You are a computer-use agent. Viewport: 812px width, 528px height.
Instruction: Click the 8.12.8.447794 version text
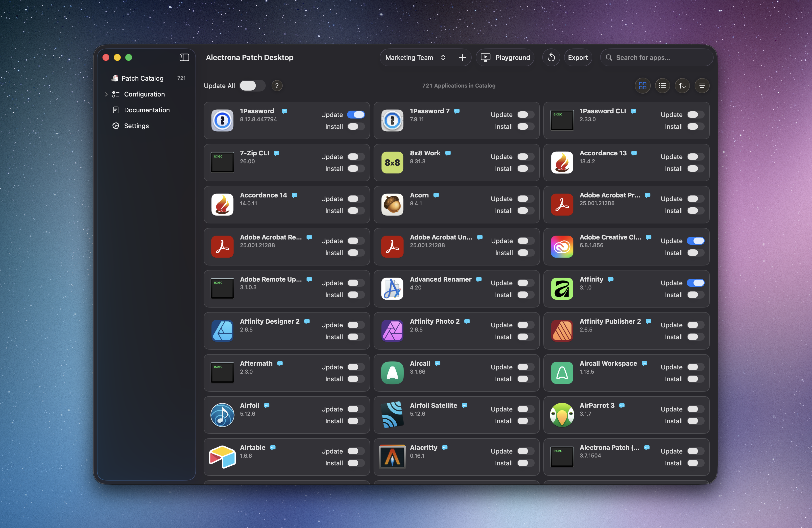click(258, 119)
